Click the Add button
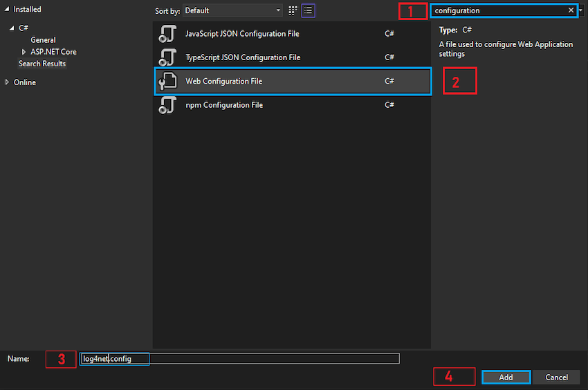This screenshot has height=390, width=588. [x=506, y=378]
